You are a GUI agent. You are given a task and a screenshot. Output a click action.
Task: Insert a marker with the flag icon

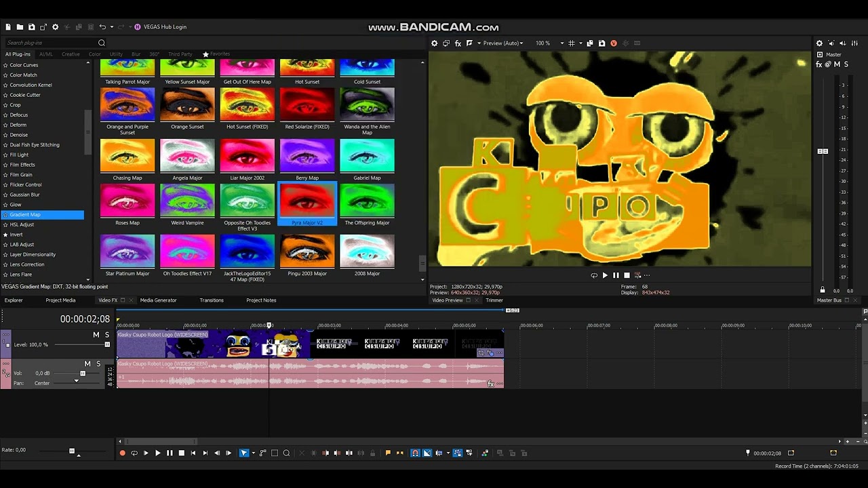pyautogui.click(x=388, y=453)
